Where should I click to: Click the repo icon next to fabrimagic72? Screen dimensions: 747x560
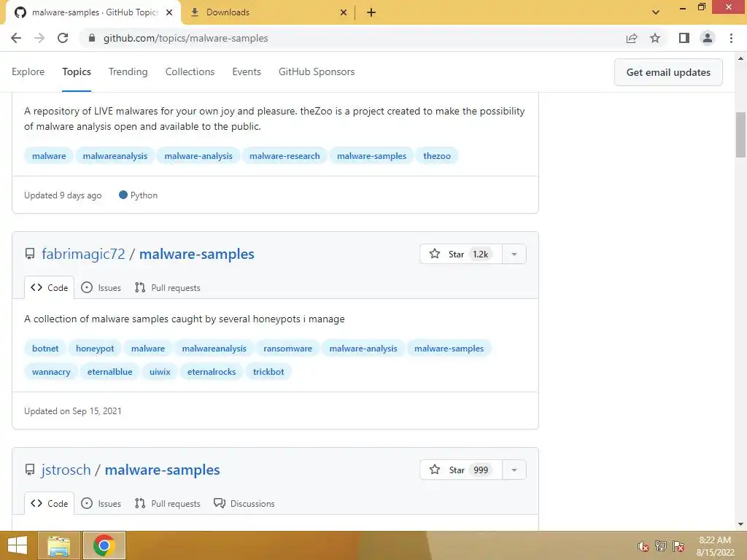pyautogui.click(x=30, y=254)
